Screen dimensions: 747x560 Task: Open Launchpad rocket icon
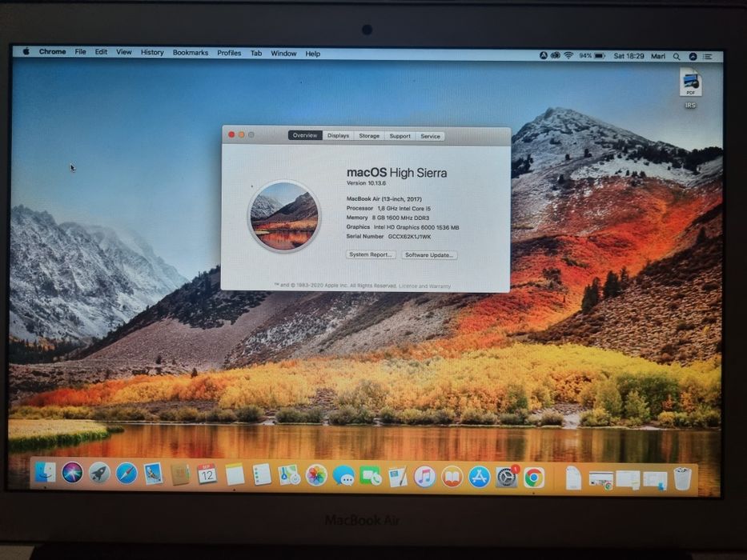[x=99, y=474]
